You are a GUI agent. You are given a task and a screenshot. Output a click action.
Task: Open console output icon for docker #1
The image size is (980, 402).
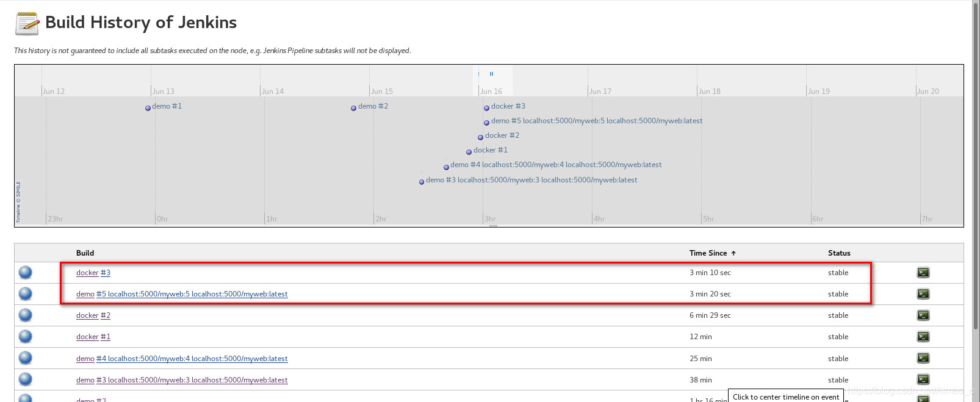[923, 337]
